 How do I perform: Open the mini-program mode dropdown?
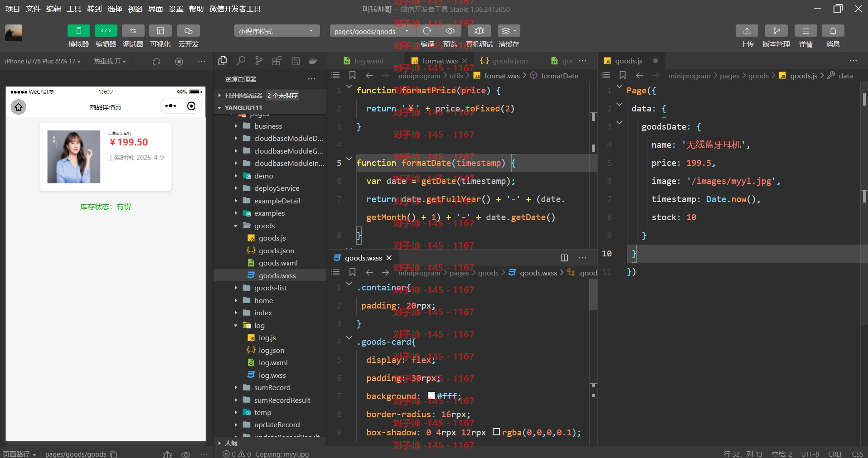[x=276, y=31]
